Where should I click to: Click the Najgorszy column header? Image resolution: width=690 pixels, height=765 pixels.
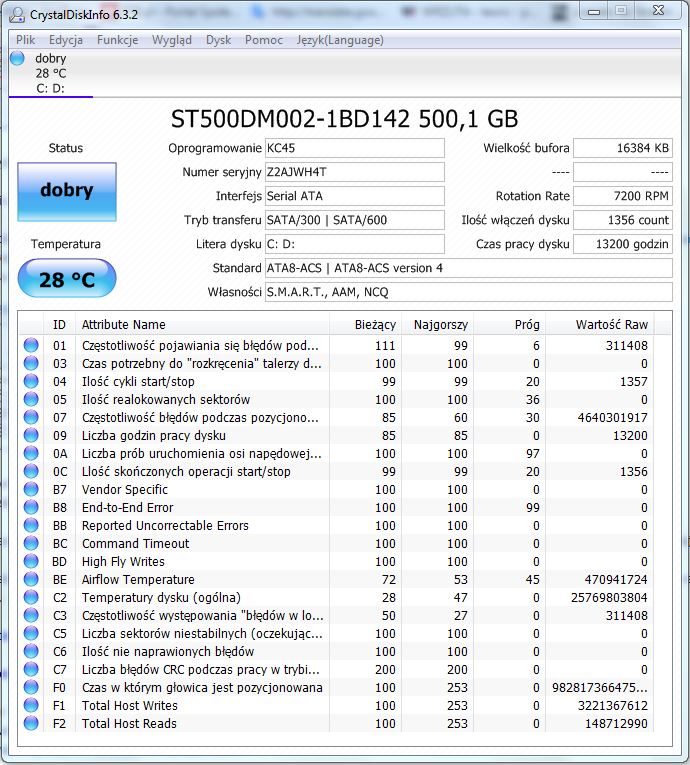click(x=438, y=324)
